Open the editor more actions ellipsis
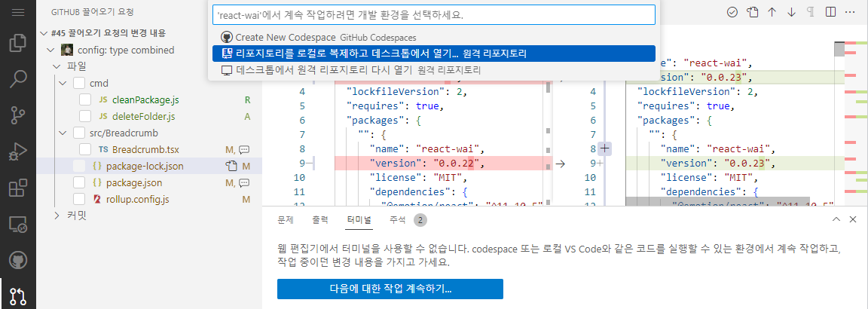This screenshot has height=309, width=868. coord(850,12)
